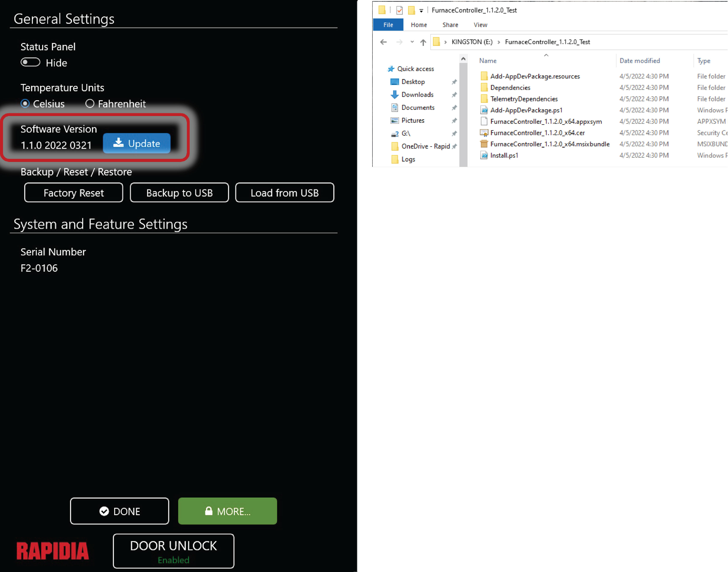Open the recent locations dropdown arrow
This screenshot has width=728, height=572.
pyautogui.click(x=412, y=42)
